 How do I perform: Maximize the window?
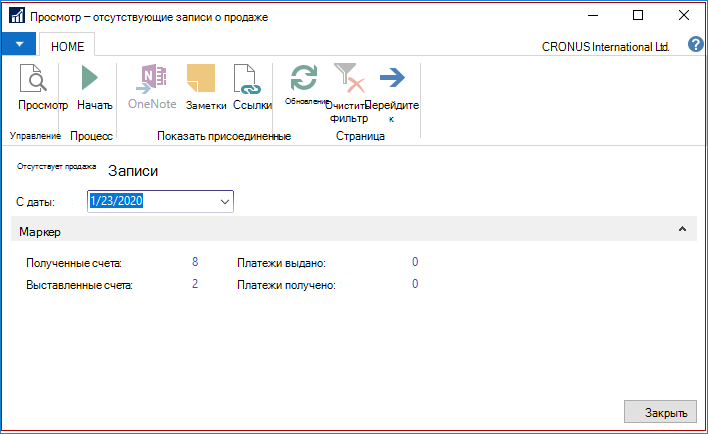tap(638, 16)
